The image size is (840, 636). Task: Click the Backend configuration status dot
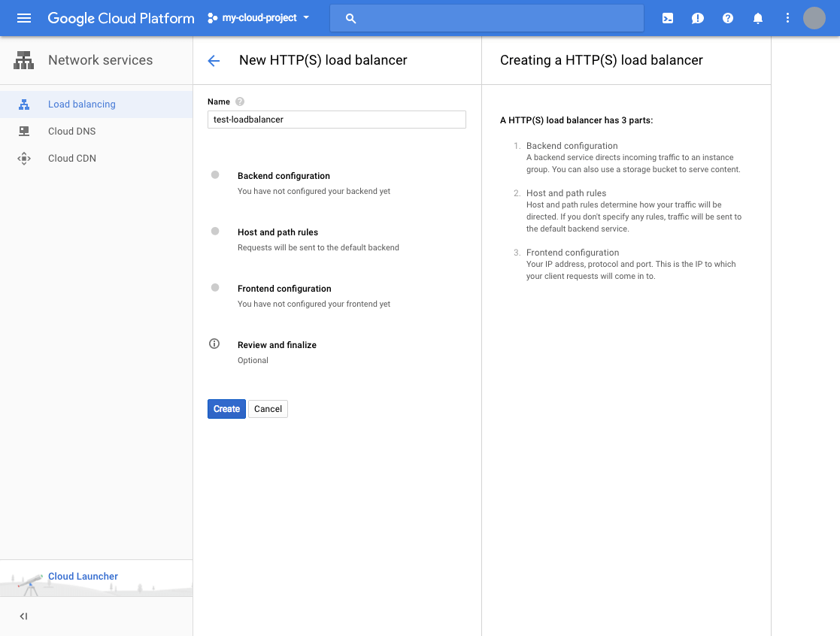(x=215, y=174)
